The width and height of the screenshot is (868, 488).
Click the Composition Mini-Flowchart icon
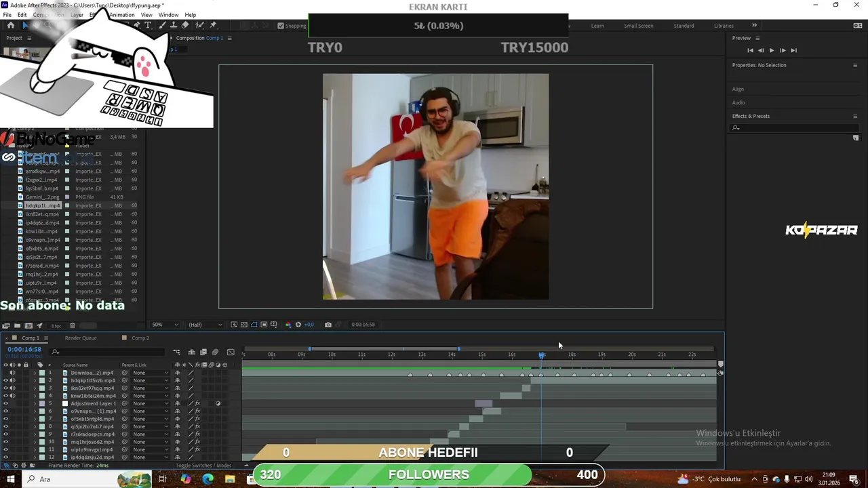coord(176,352)
